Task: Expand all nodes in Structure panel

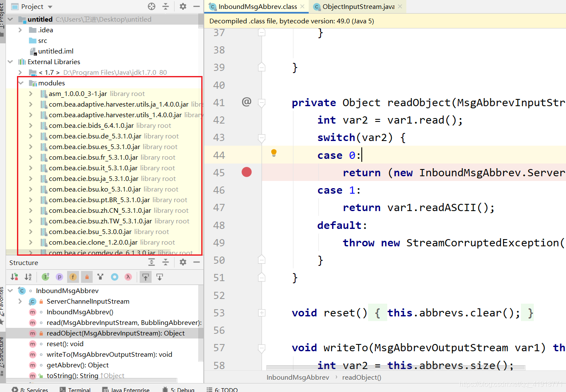Action: point(152,262)
